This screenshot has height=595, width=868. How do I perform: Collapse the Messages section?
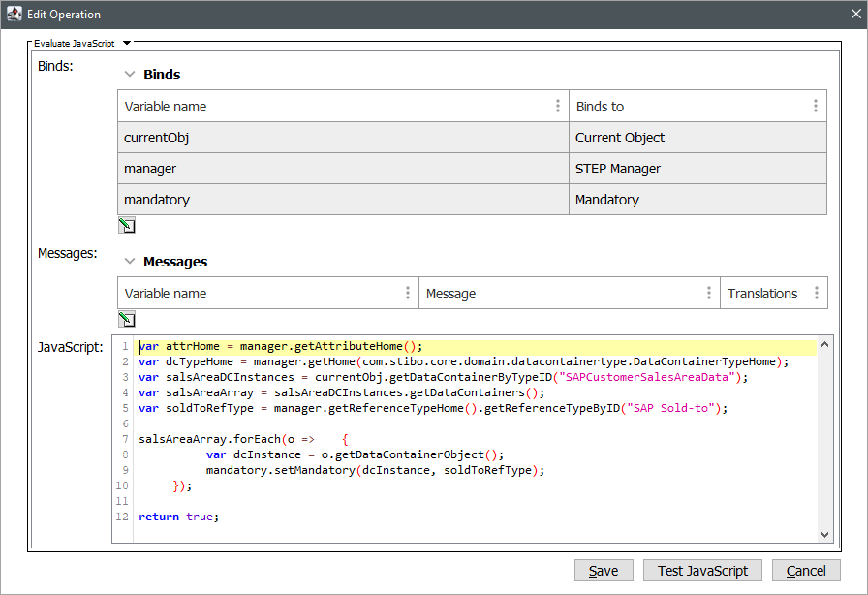(x=129, y=262)
